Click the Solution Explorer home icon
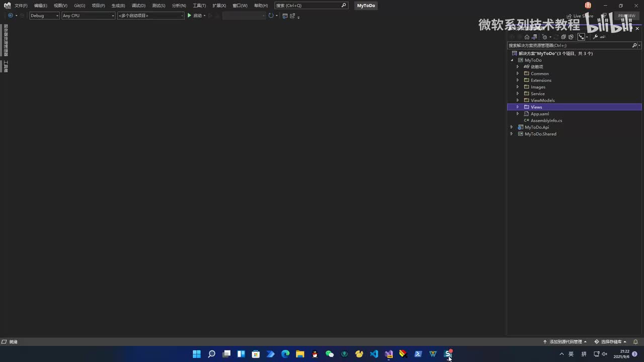Screen dimensions: 644x362 coord(527,37)
